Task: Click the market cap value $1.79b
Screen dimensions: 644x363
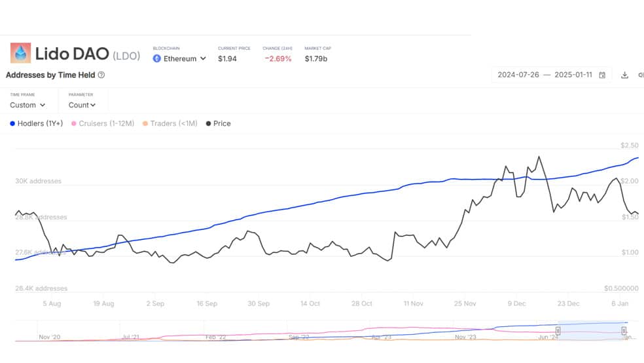Action: point(316,59)
